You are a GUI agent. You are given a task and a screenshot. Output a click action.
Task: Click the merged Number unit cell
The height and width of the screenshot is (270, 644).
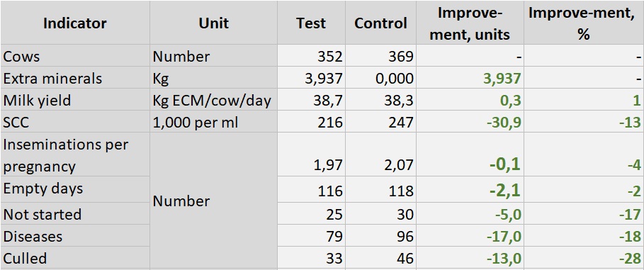pos(213,201)
